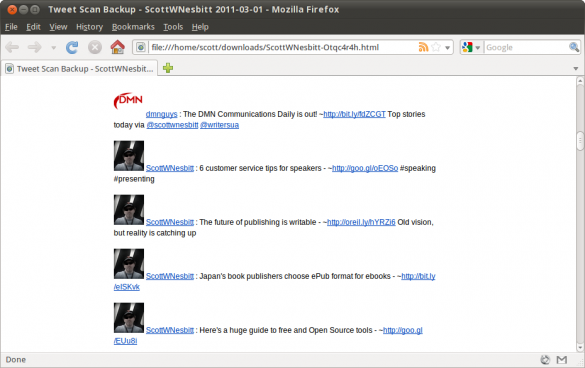The image size is (585, 368).
Task: Open the Google search engine selector
Action: (471, 47)
